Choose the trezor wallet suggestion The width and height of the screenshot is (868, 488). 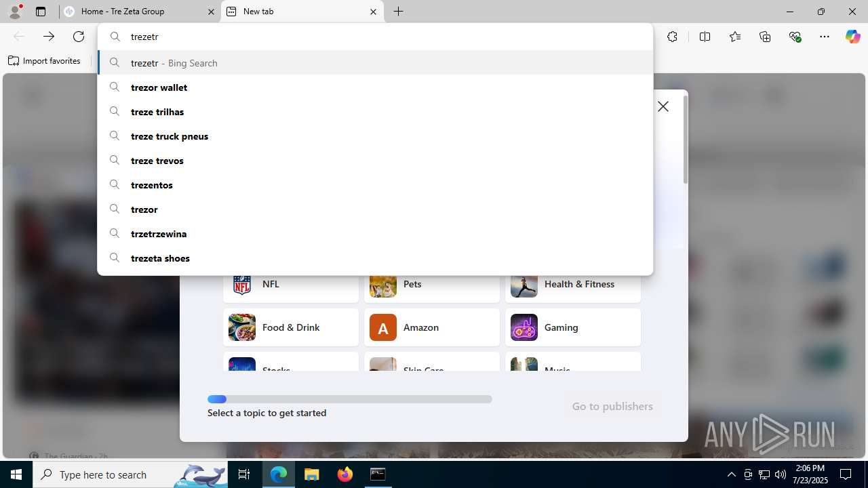coord(375,87)
